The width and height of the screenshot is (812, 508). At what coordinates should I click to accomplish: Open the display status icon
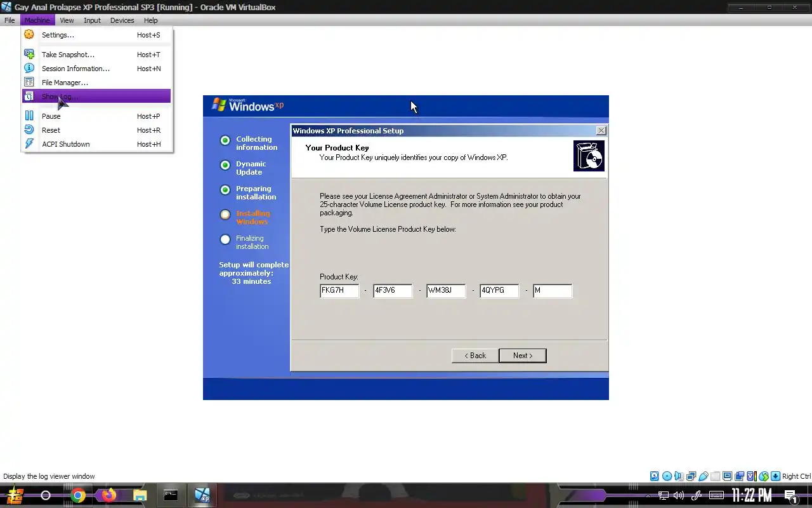tap(727, 476)
